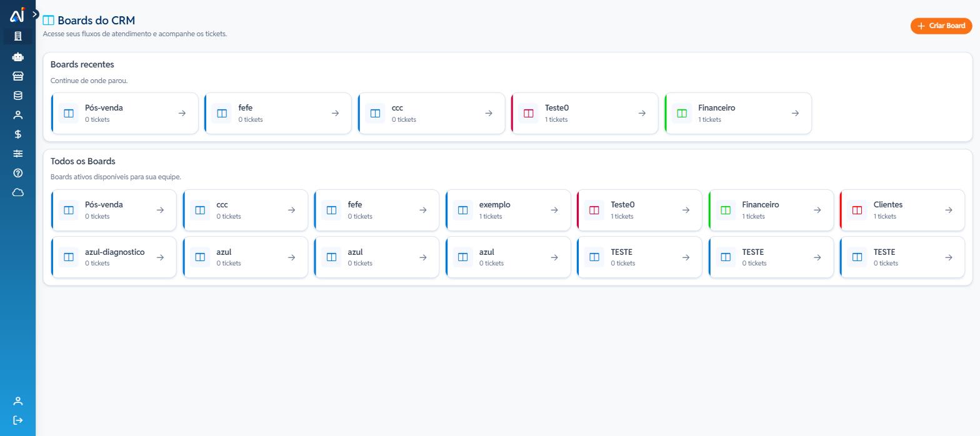Open the robot agents sidebar icon
This screenshot has height=436, width=980.
click(x=17, y=57)
